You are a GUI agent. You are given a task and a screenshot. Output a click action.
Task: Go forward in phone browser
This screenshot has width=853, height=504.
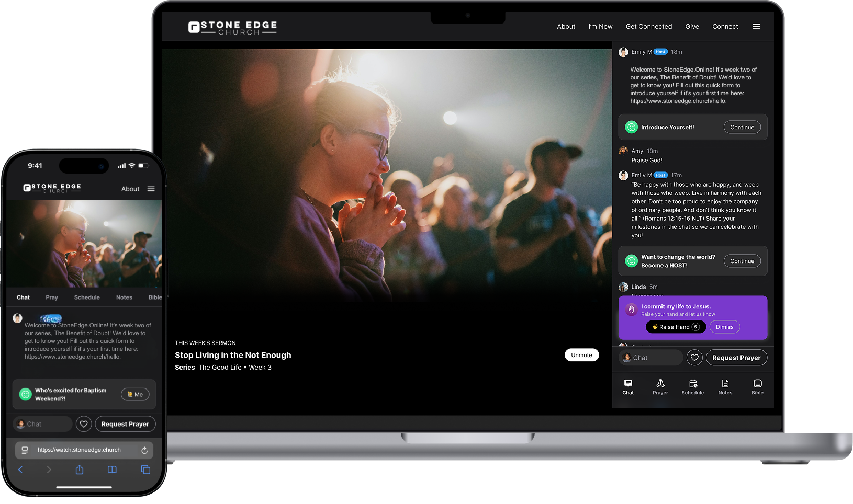tap(49, 469)
